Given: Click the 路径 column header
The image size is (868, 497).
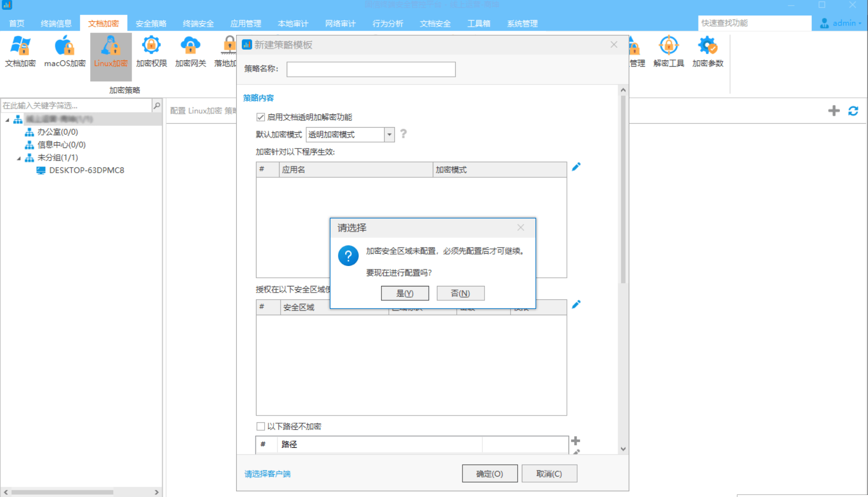Looking at the screenshot, I should 379,444.
